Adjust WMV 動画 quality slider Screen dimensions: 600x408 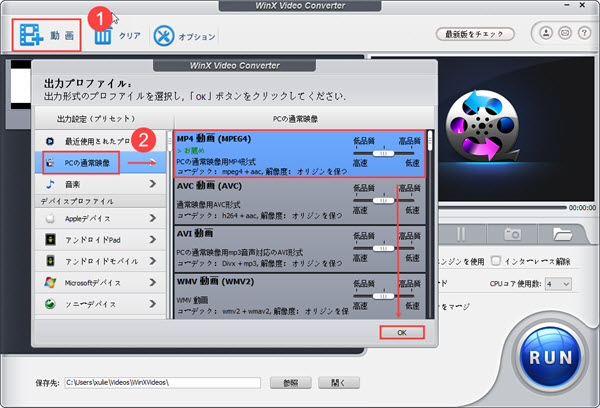point(384,296)
